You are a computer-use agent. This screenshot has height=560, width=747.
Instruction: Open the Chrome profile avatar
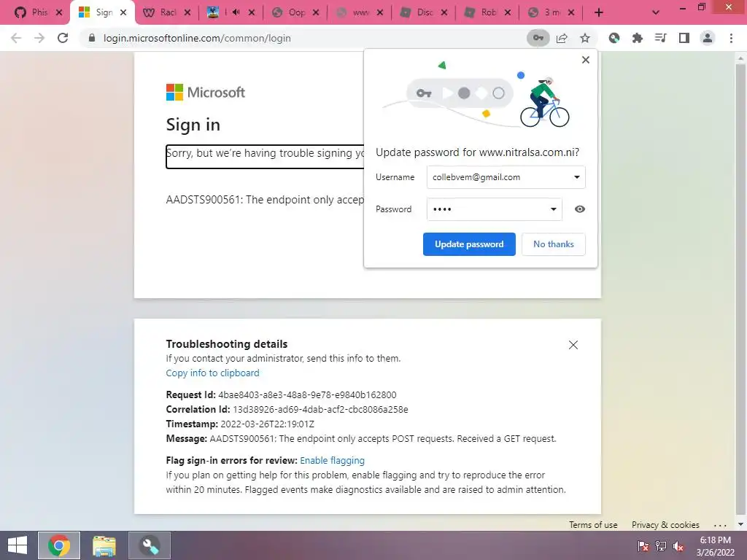[708, 38]
